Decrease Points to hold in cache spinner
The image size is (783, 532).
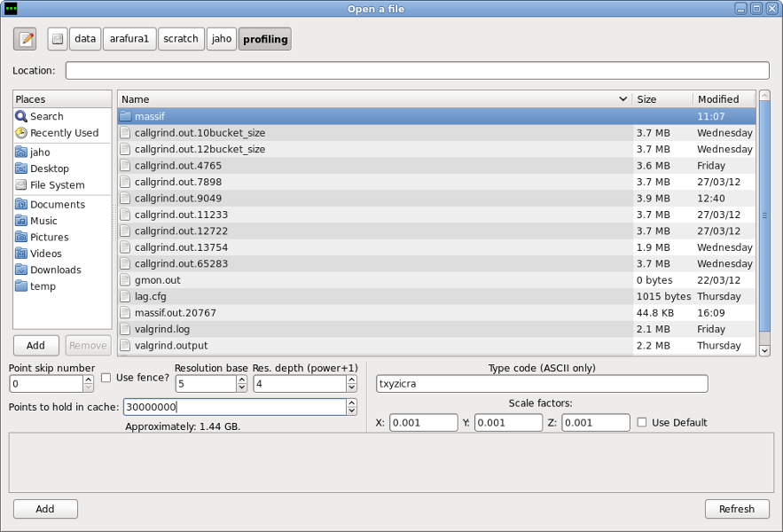pos(351,411)
